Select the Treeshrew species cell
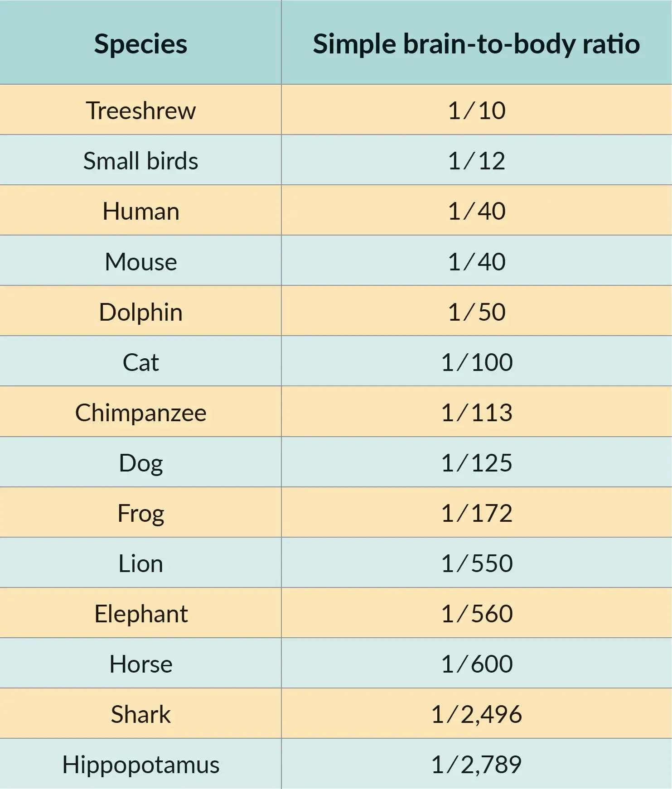The image size is (672, 789). click(140, 111)
